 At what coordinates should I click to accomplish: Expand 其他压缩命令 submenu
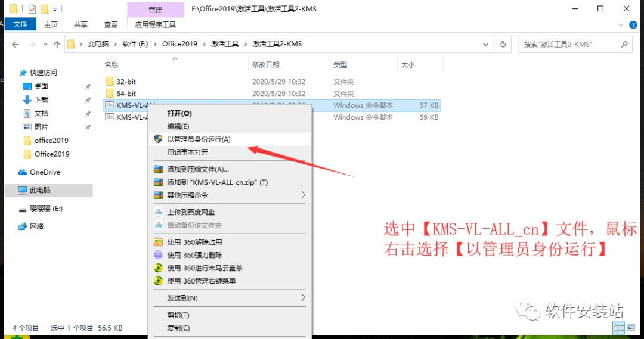[230, 195]
